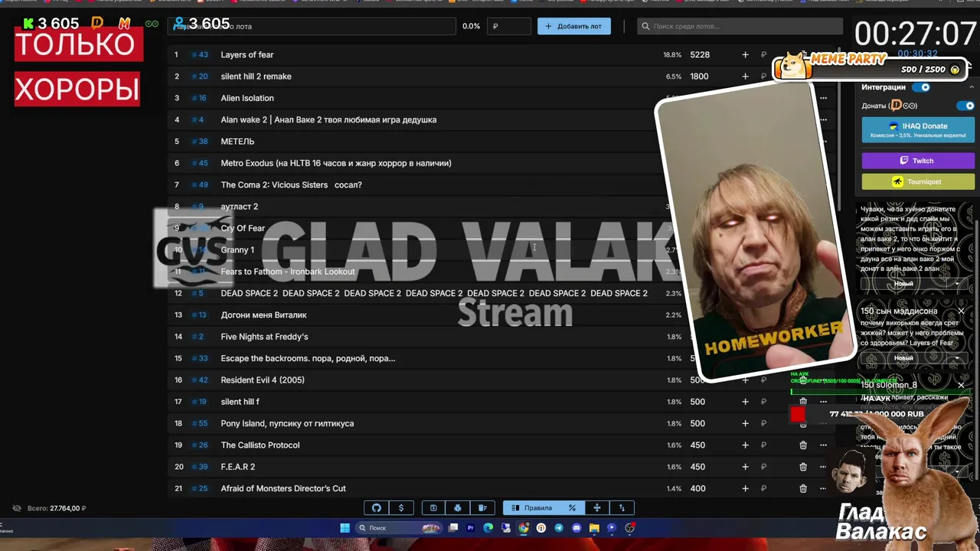Image resolution: width=980 pixels, height=551 pixels.
Task: Click the 5228 amount of Layers of fear
Action: point(700,55)
